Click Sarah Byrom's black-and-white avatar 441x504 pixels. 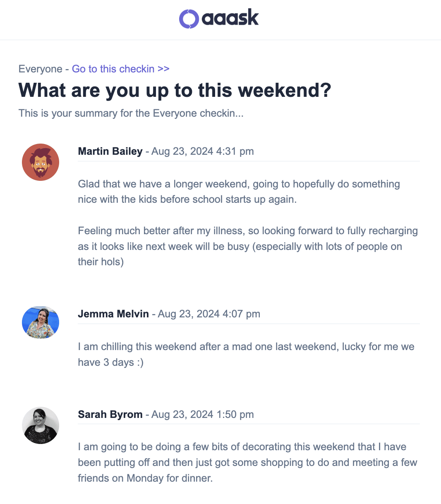pos(41,425)
